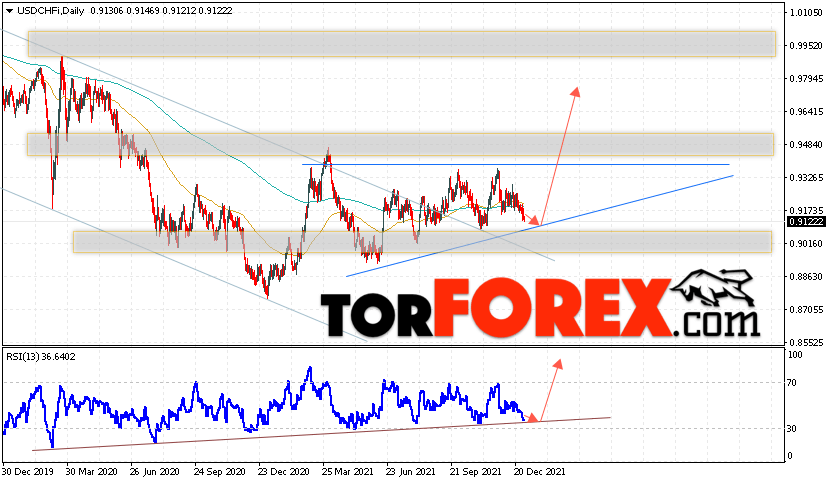Click the 0.87055 price axis label

(x=806, y=309)
